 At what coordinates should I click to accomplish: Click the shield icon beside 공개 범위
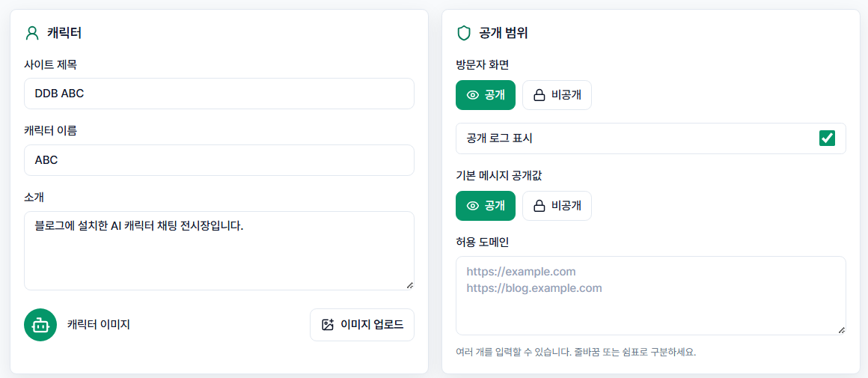pyautogui.click(x=463, y=33)
